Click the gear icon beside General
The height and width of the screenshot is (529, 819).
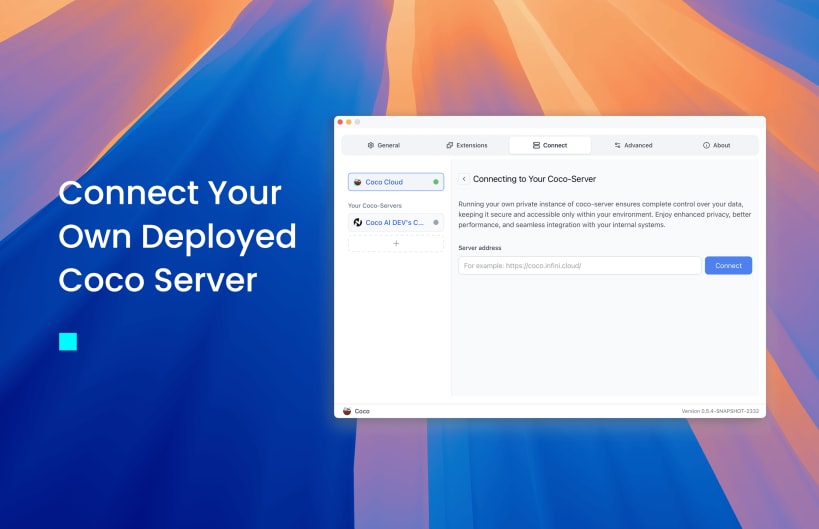click(x=371, y=145)
